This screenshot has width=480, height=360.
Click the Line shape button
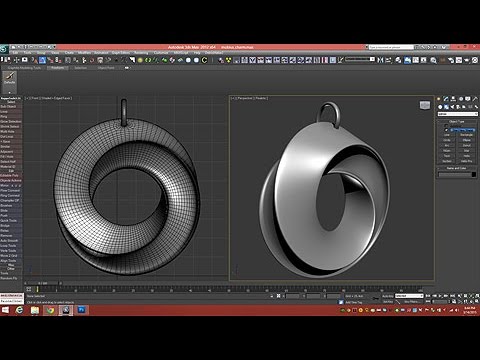(447, 135)
